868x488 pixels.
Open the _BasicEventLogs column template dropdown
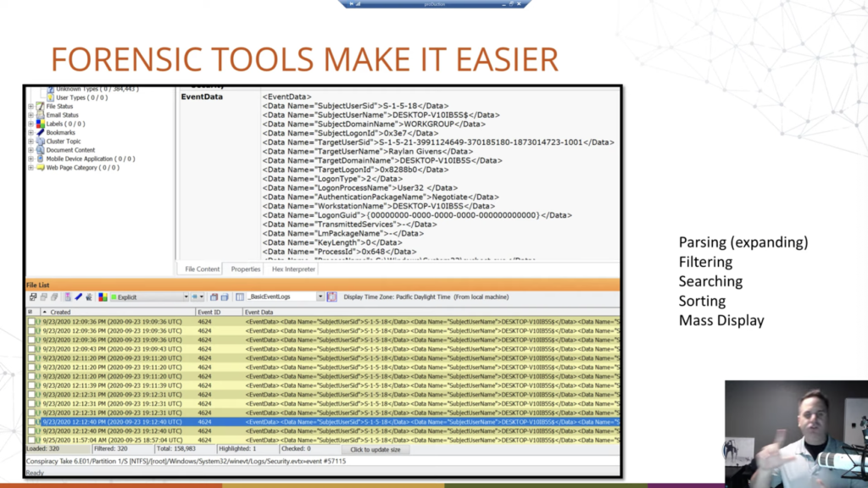[x=320, y=297]
